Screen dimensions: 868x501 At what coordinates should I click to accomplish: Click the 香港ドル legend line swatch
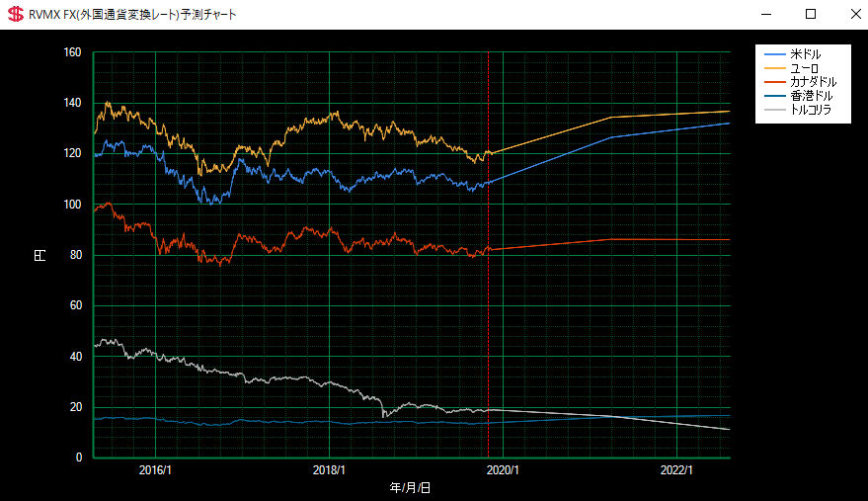[775, 96]
